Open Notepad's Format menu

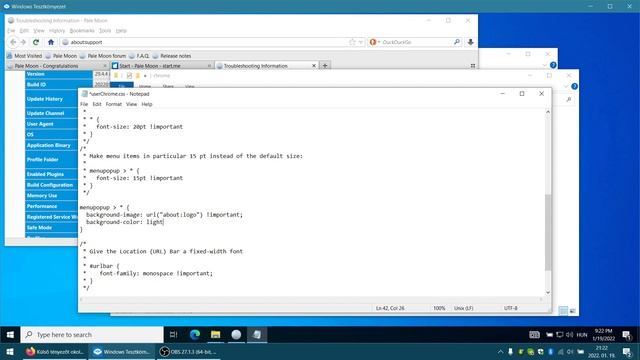(113, 104)
